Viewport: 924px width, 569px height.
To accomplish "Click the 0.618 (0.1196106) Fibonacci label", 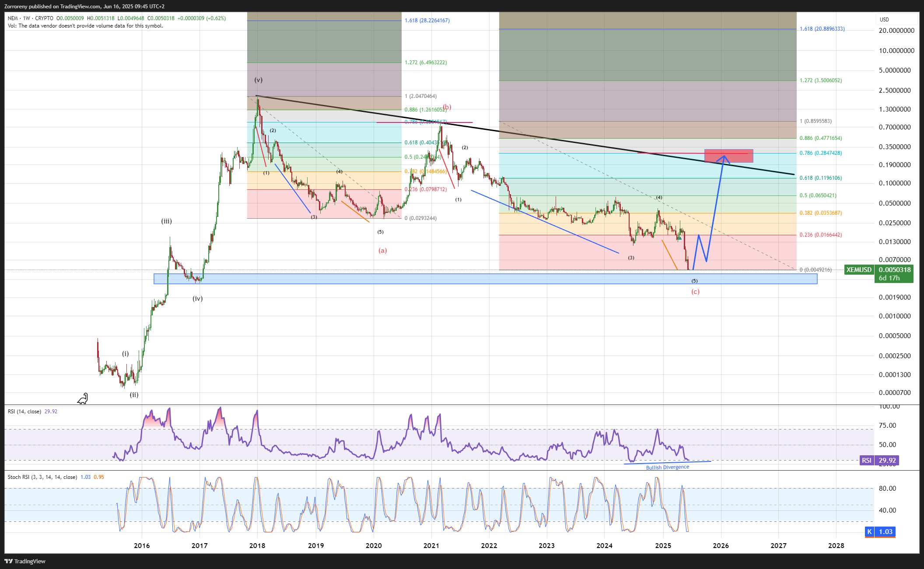I will [821, 178].
